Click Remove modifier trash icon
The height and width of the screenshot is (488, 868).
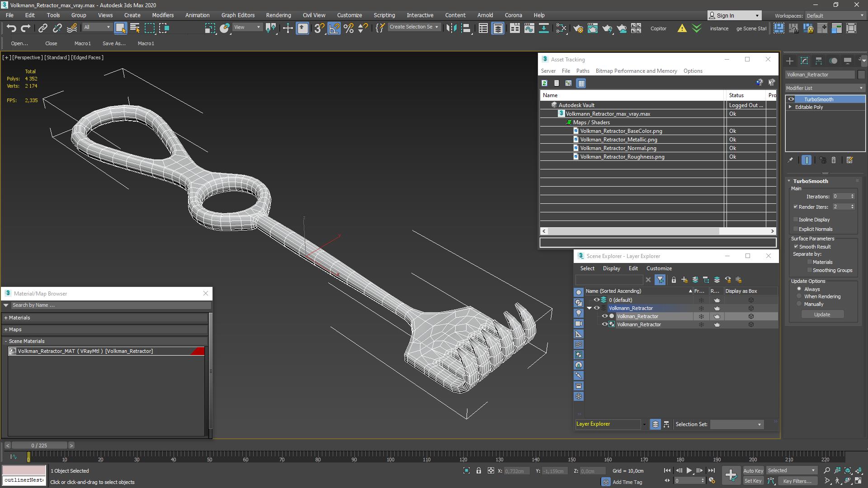[834, 160]
